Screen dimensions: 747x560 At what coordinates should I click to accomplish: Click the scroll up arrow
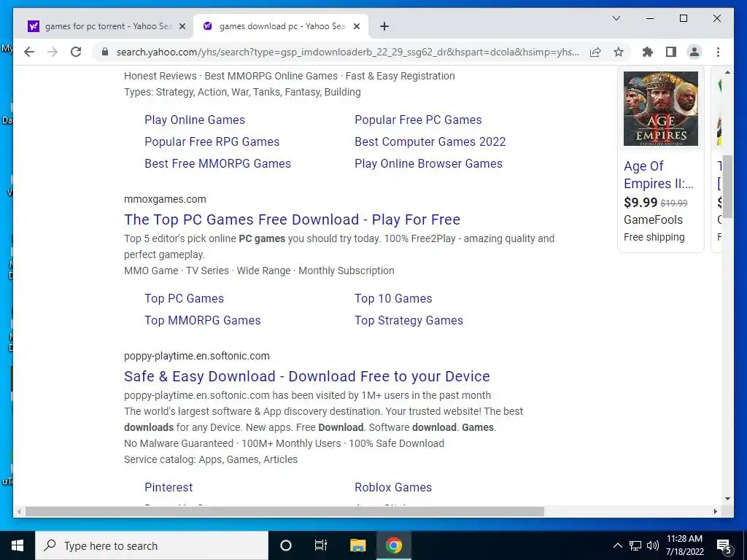727,72
